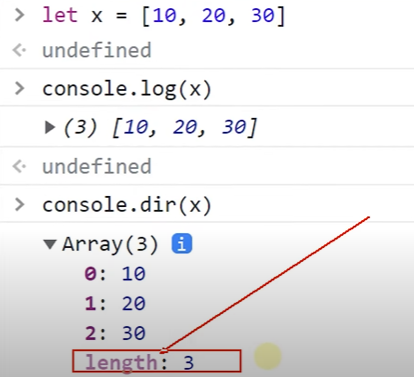The width and height of the screenshot is (414, 377).
Task: Click the 'length: 3' property row
Action: pyautogui.click(x=140, y=362)
